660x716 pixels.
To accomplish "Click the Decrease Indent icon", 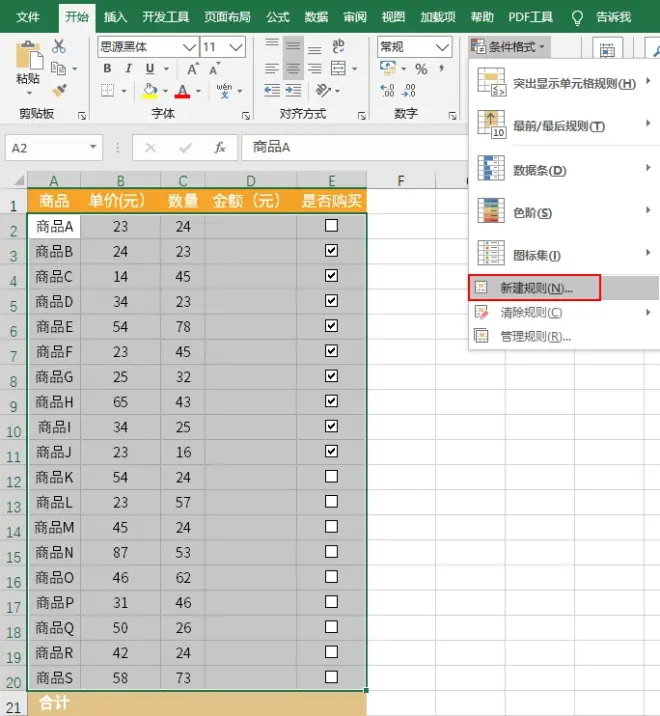I will 272,90.
